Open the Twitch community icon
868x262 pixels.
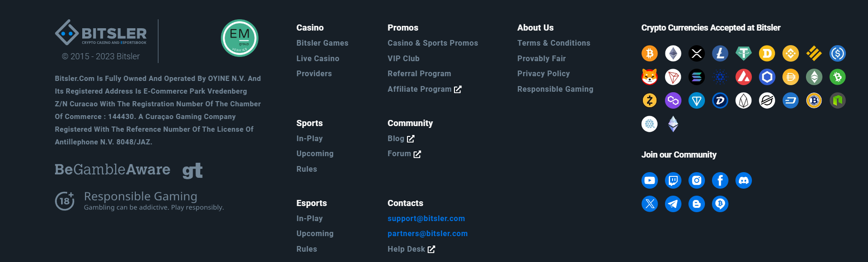(x=673, y=181)
